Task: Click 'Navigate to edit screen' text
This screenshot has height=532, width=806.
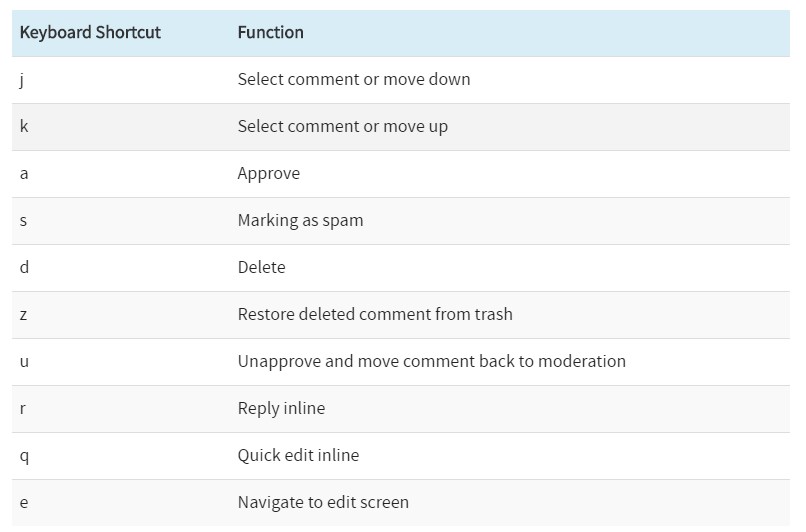Action: [323, 502]
